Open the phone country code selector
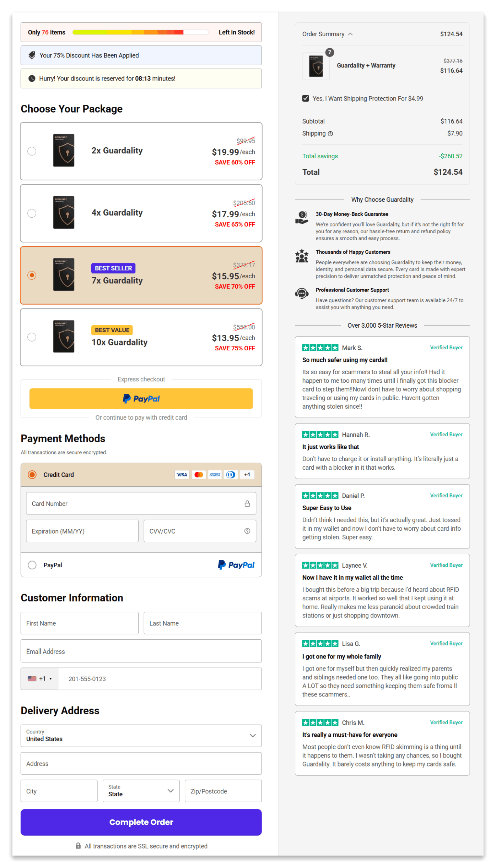Screen dimensions: 496x868 [x=40, y=679]
